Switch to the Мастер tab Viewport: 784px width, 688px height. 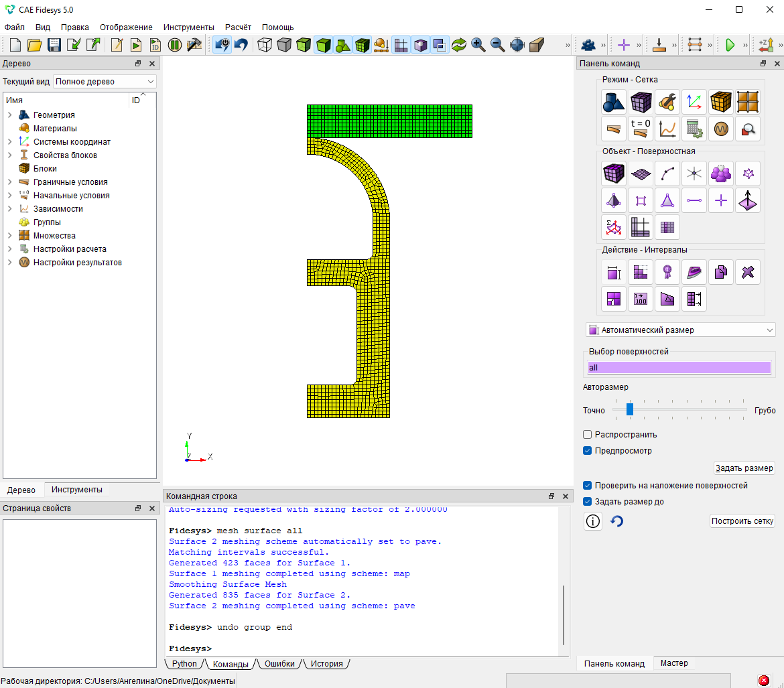pyautogui.click(x=674, y=663)
